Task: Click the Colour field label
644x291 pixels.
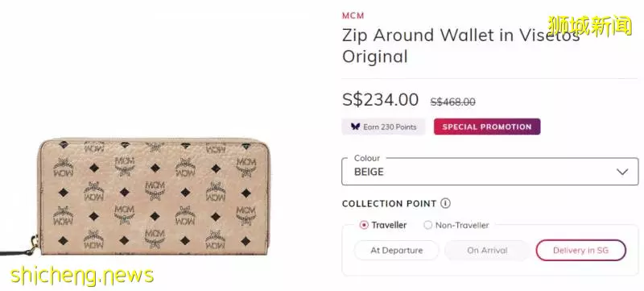Action: coord(367,158)
